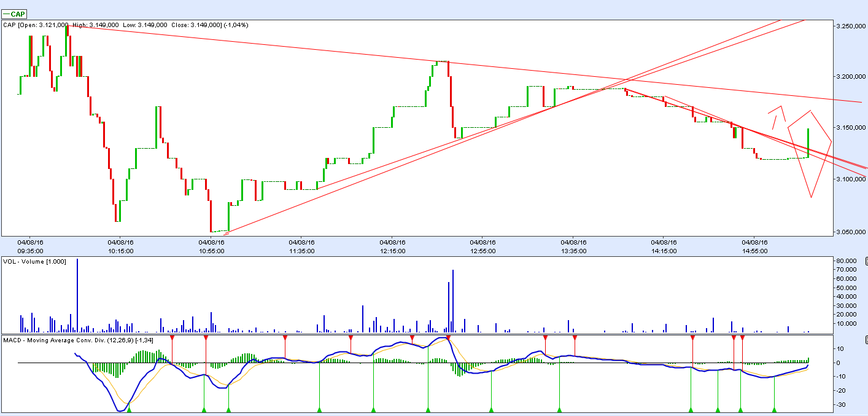Click the 50.000 volume axis value
The width and height of the screenshot is (868, 416).
[x=845, y=288]
